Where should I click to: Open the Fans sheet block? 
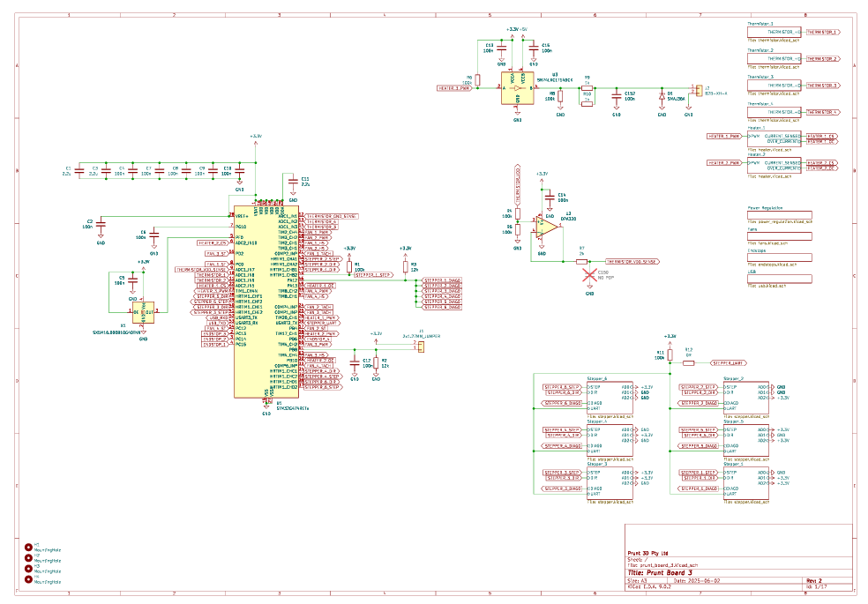[x=780, y=236]
